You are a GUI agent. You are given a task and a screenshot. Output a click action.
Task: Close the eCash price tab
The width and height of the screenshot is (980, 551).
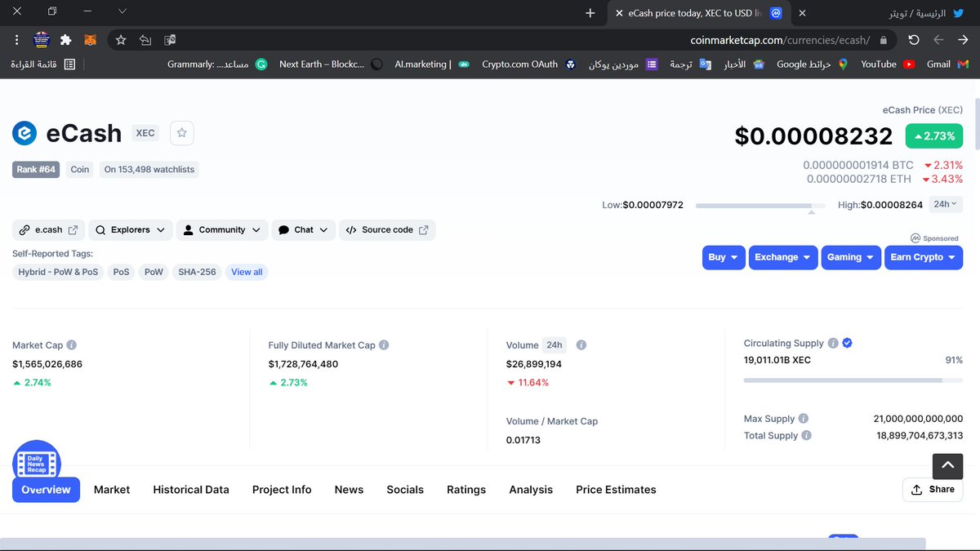coord(618,13)
